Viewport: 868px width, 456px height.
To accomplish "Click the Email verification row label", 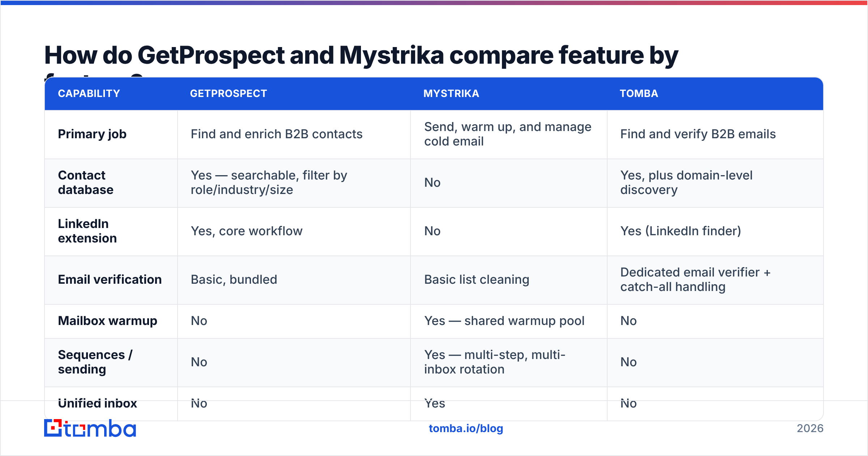I will 110,279.
